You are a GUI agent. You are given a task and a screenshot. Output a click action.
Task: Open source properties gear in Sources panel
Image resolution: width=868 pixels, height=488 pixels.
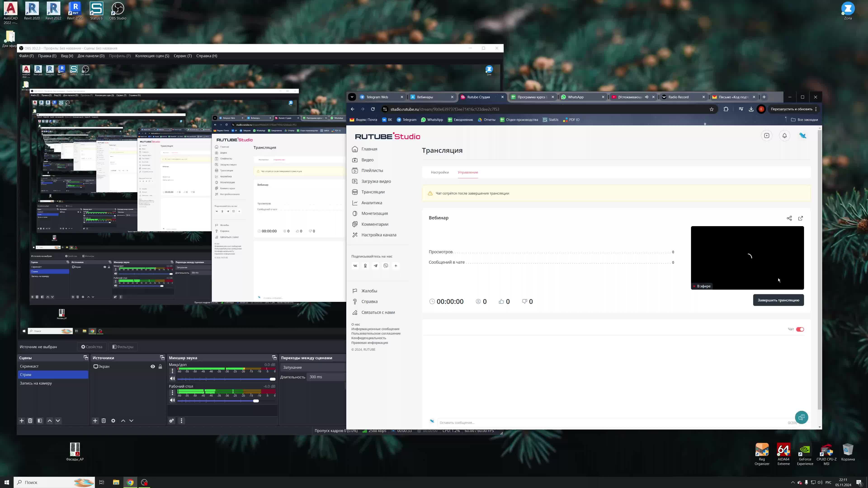pos(113,421)
